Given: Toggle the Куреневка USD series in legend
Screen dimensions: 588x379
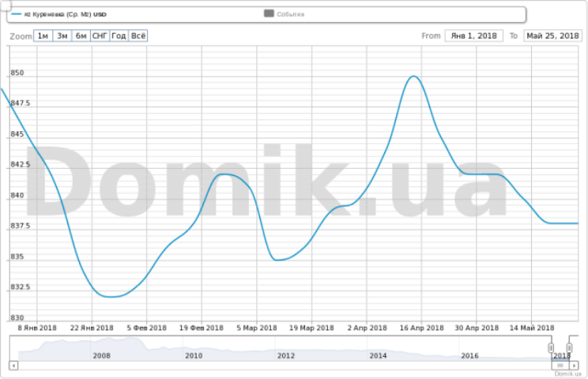Looking at the screenshot, I should click(x=58, y=14).
